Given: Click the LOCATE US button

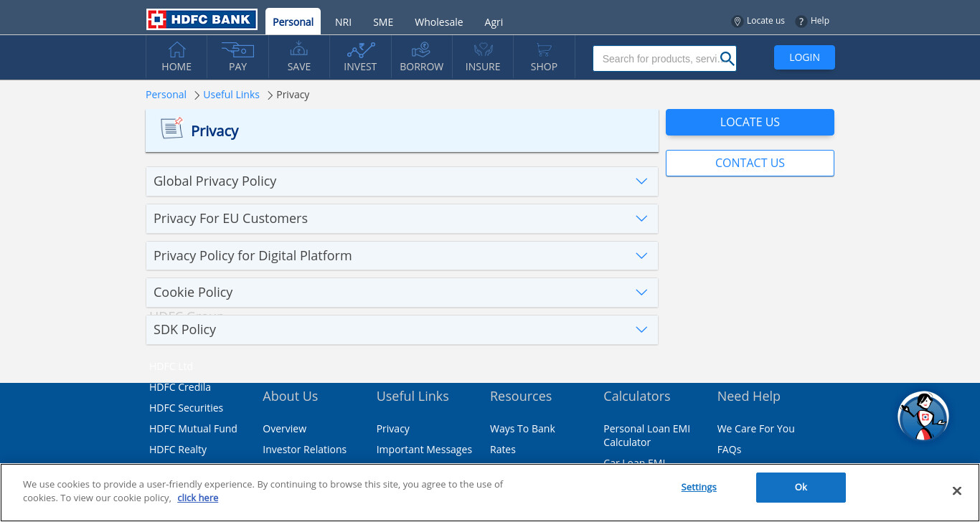Looking at the screenshot, I should [x=750, y=122].
